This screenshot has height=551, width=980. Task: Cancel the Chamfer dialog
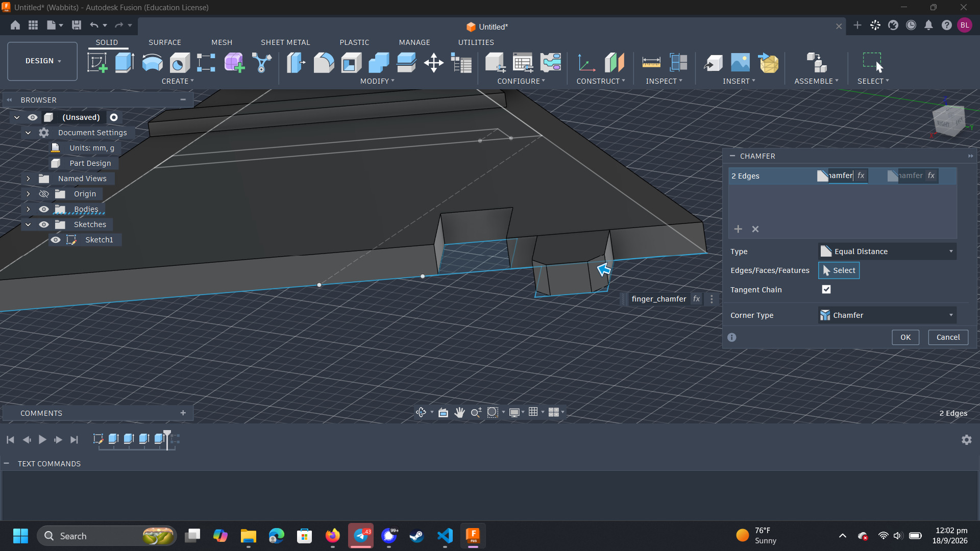coord(948,337)
